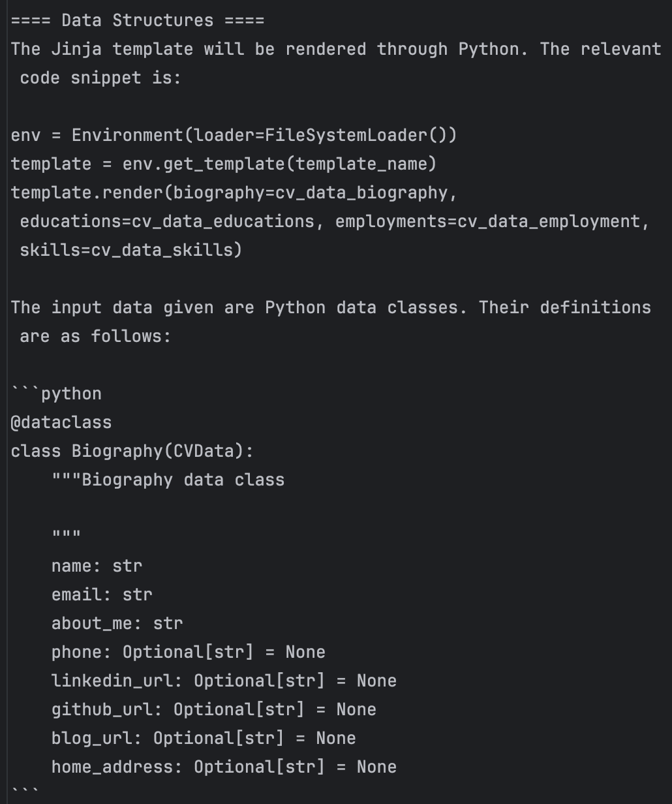
Task: Place cursor on 'env = Environment' line
Action: (x=234, y=135)
